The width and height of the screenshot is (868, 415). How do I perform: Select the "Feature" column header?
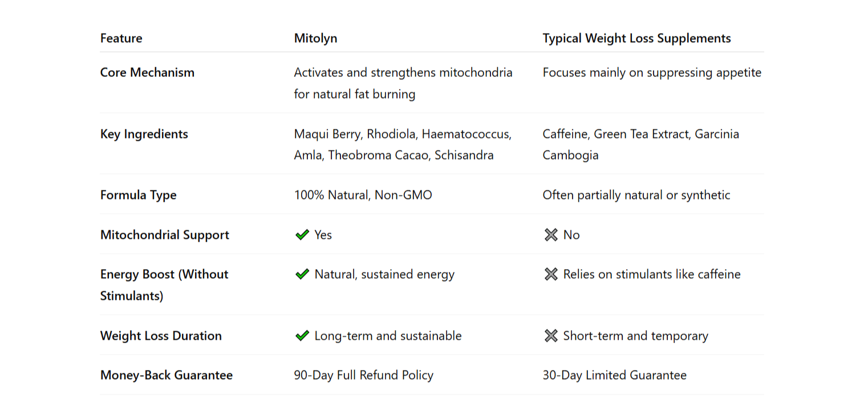pyautogui.click(x=121, y=38)
